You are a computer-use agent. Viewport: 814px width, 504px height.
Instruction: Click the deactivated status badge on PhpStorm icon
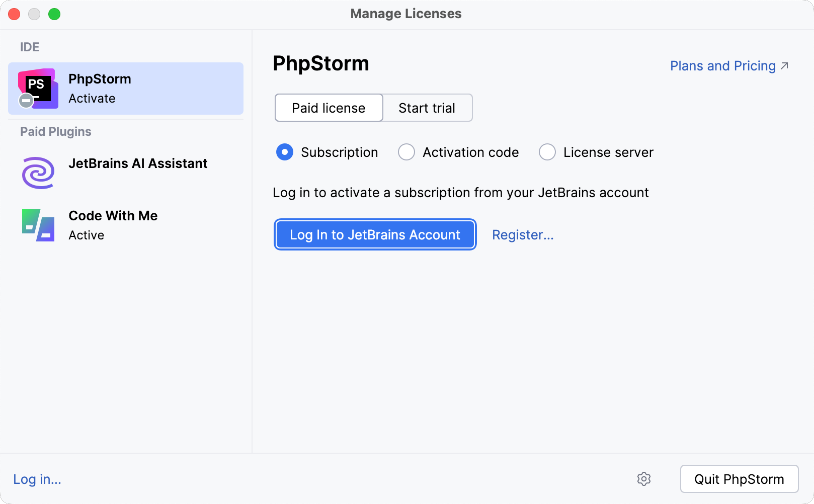[x=25, y=100]
